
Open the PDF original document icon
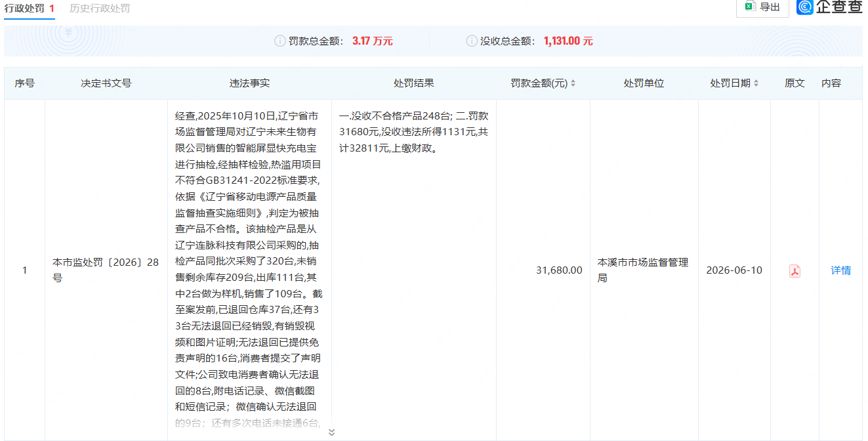[x=795, y=270]
